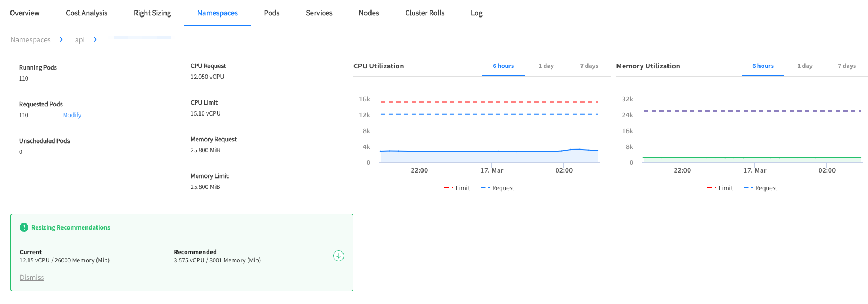Go to the Pods tab
868x304 pixels.
pyautogui.click(x=272, y=13)
